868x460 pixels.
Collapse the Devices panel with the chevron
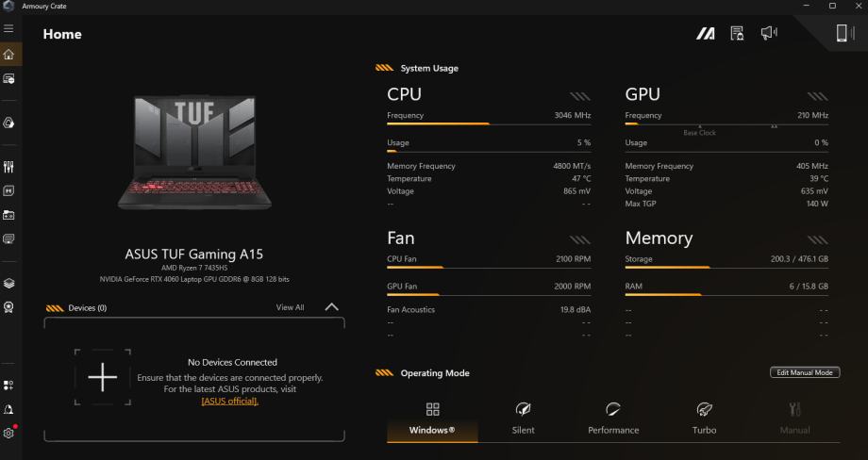(x=331, y=307)
